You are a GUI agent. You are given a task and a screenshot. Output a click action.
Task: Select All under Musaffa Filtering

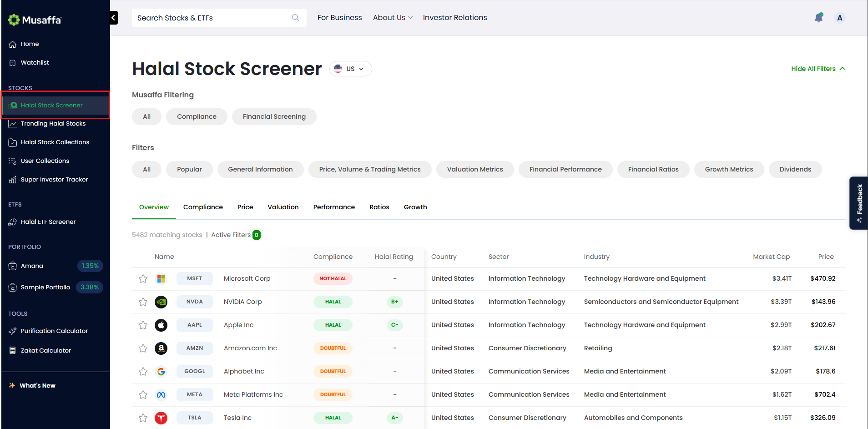point(146,116)
